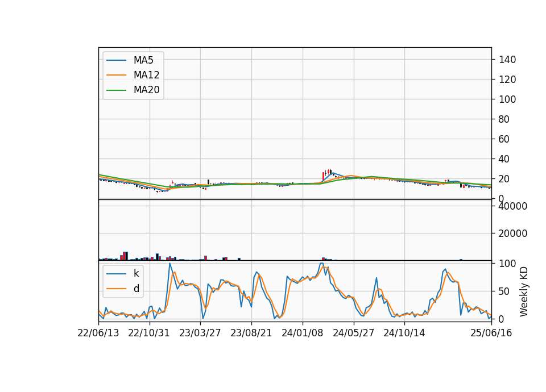This screenshot has height=392, width=546.
Task: Click the 25/06/16 date tick label
Action: 491,333
